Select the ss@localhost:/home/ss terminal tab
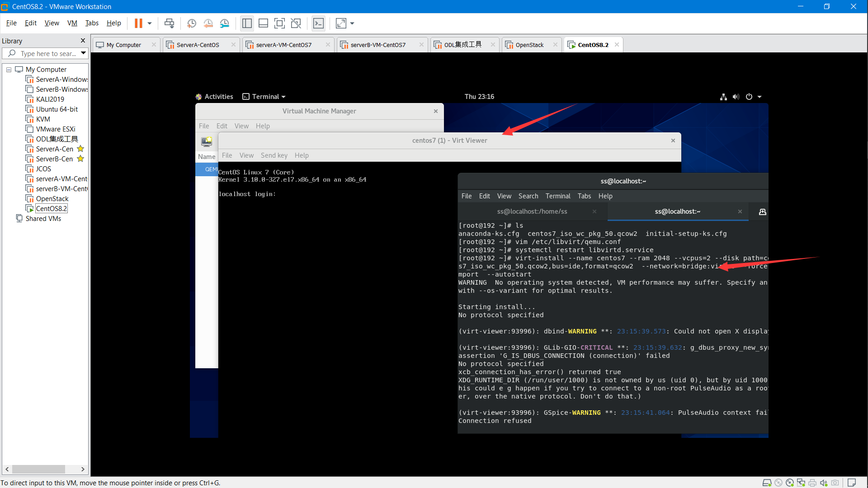The width and height of the screenshot is (868, 488). pos(532,211)
